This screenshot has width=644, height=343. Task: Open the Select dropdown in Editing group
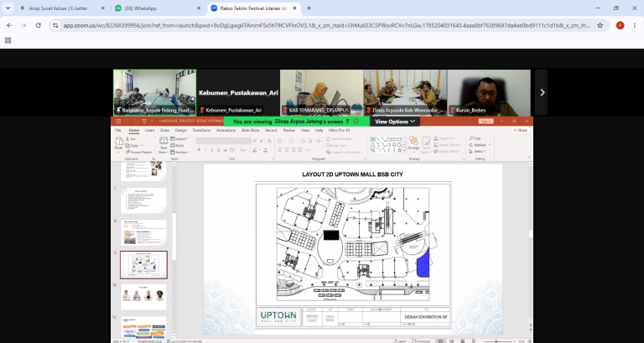477,151
